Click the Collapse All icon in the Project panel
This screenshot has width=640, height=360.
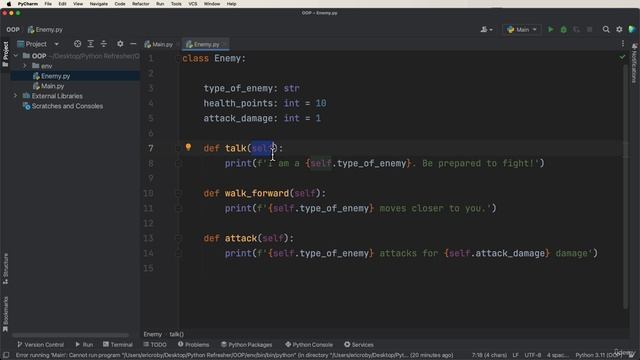[x=104, y=44]
